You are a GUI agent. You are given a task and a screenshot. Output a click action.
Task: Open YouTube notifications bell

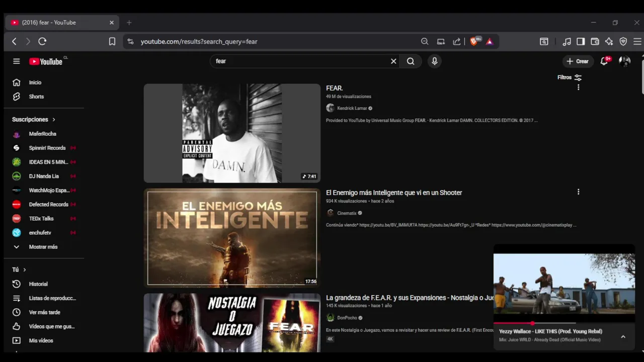(x=604, y=61)
